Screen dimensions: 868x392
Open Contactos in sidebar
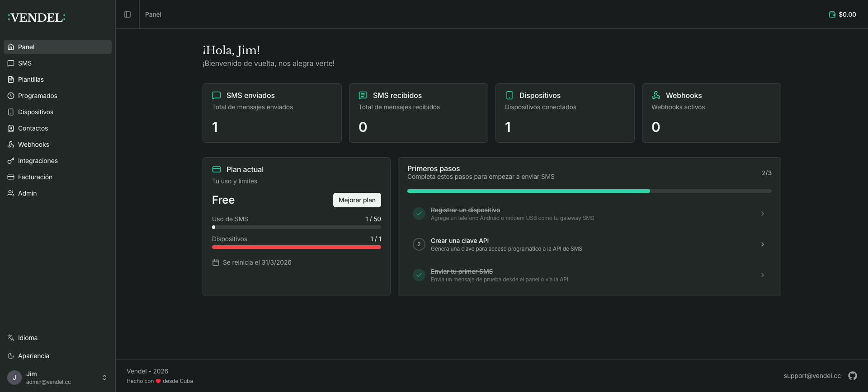(x=57, y=128)
